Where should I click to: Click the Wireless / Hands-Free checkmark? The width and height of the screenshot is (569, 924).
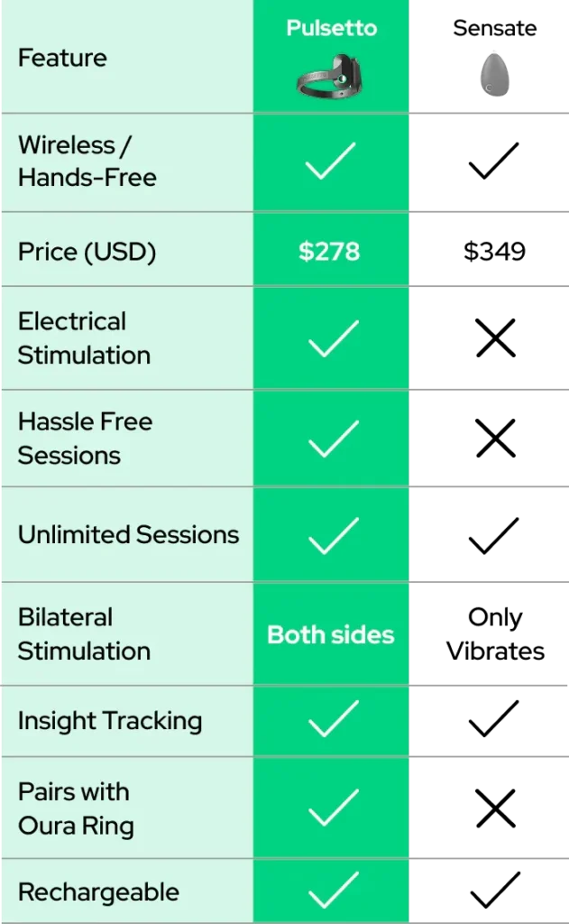(331, 162)
